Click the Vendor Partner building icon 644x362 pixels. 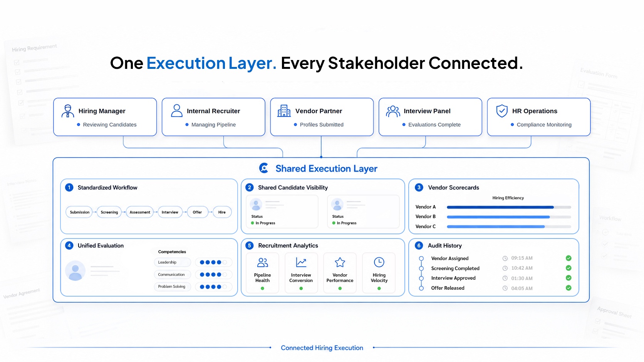[284, 111]
